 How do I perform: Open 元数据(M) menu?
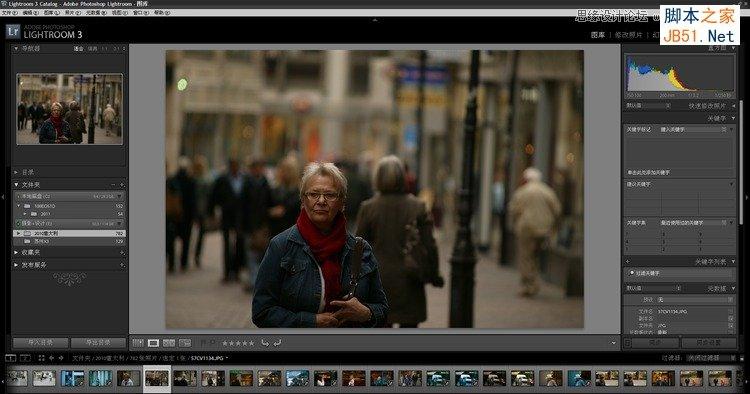[95, 13]
